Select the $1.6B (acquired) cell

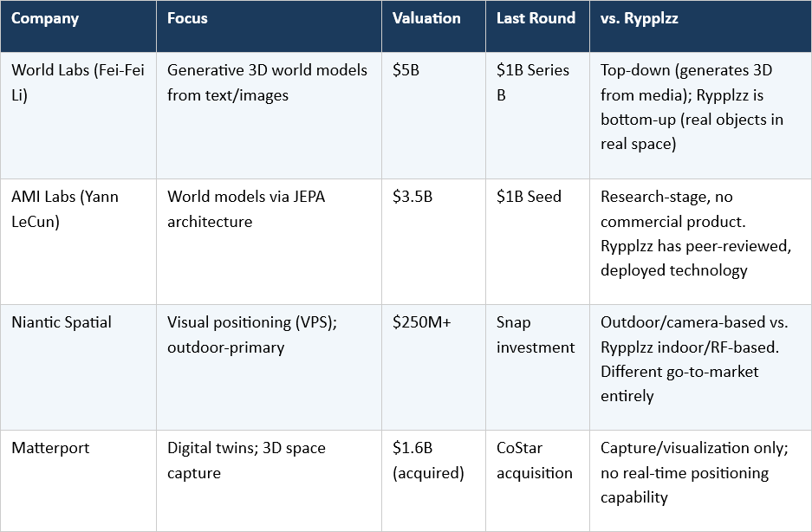point(426,460)
